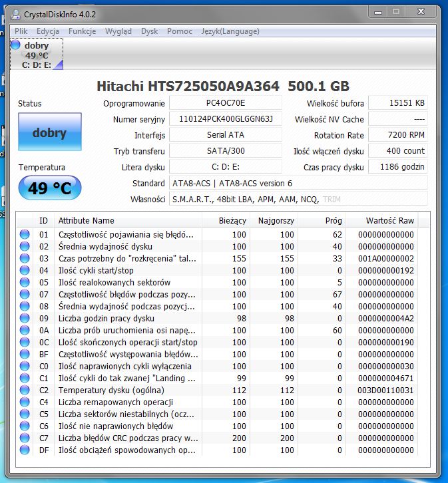Close the CrystalDiskInfo window
Viewport: 448px width, 483px height.
point(421,12)
